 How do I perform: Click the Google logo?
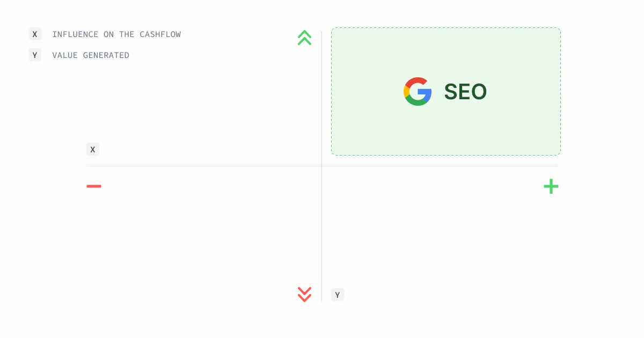418,92
